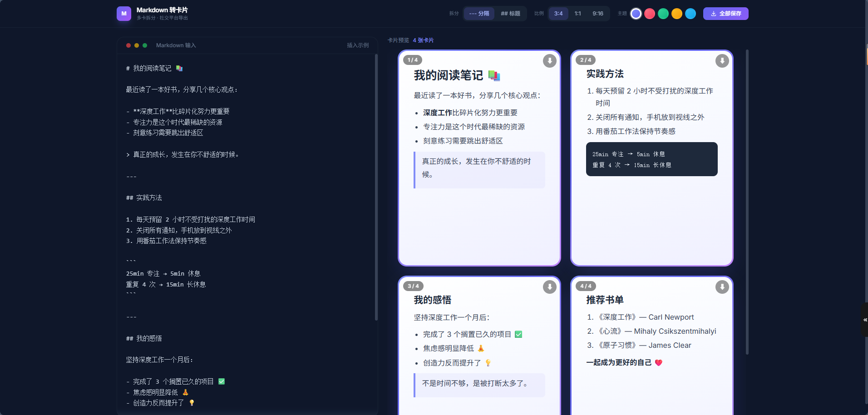The height and width of the screenshot is (415, 868).
Task: Click the 4/4 page badge
Action: 586,286
